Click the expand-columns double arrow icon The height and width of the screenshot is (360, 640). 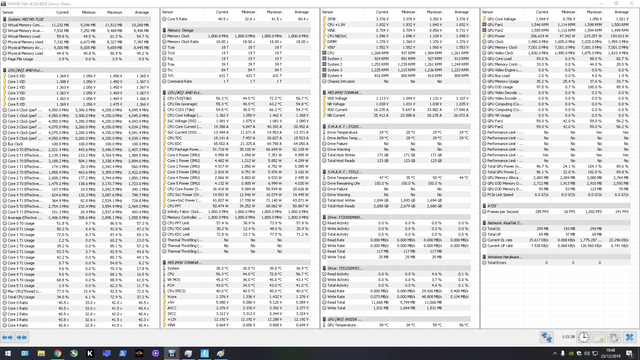point(7,338)
